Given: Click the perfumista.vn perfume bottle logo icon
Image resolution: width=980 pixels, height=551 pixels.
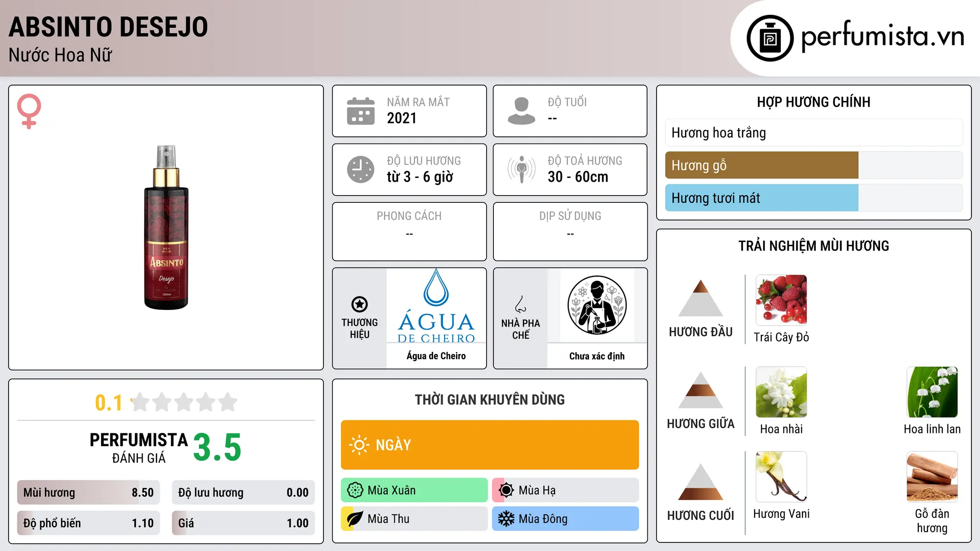Looking at the screenshot, I should (x=770, y=38).
